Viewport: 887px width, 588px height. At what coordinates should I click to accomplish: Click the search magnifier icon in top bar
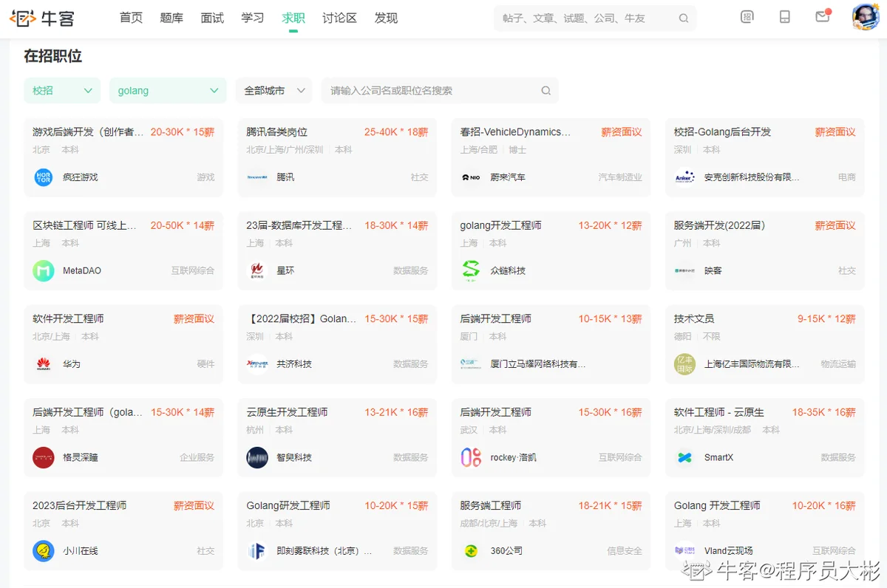pyautogui.click(x=684, y=18)
